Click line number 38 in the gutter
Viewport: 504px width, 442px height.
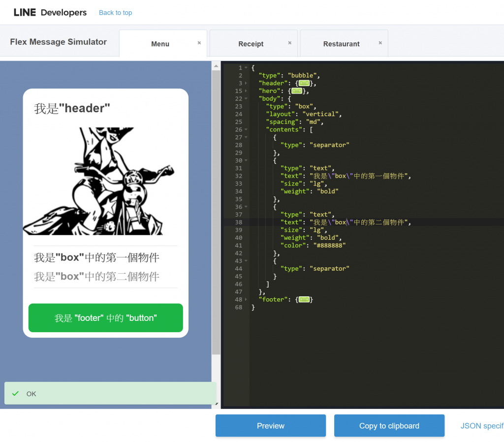239,222
